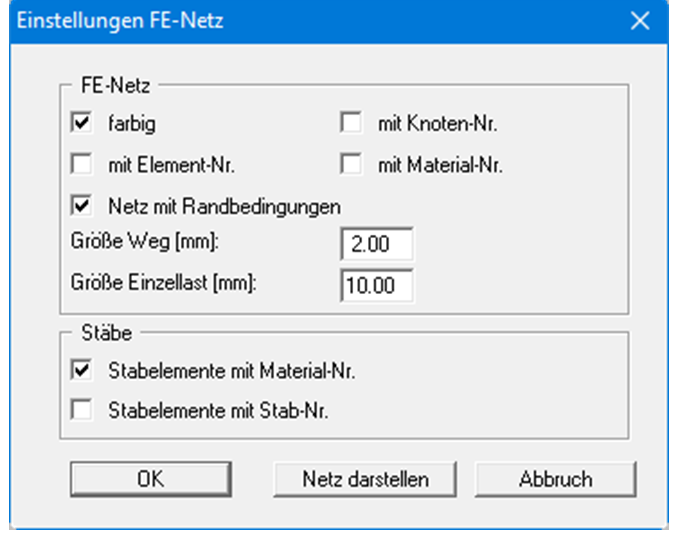Enable the FE-Netz "mit Material-Nr." checkbox

tap(351, 165)
